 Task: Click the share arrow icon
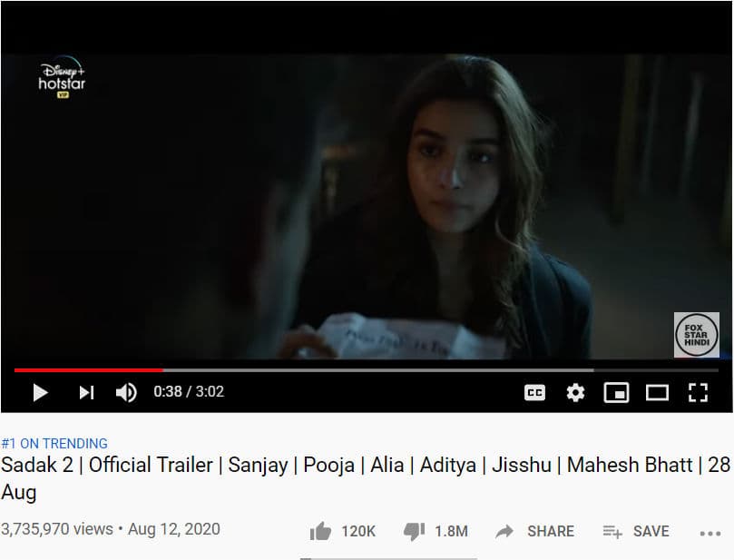tap(504, 532)
